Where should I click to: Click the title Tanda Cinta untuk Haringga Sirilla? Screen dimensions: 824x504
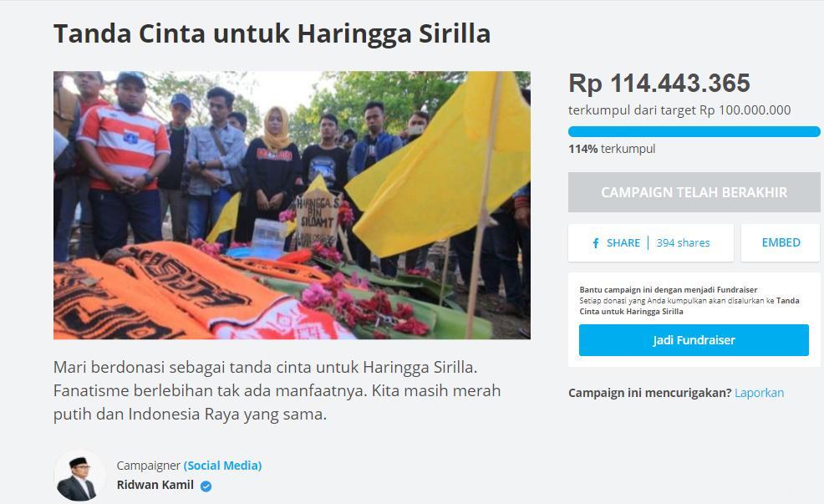coord(272,33)
